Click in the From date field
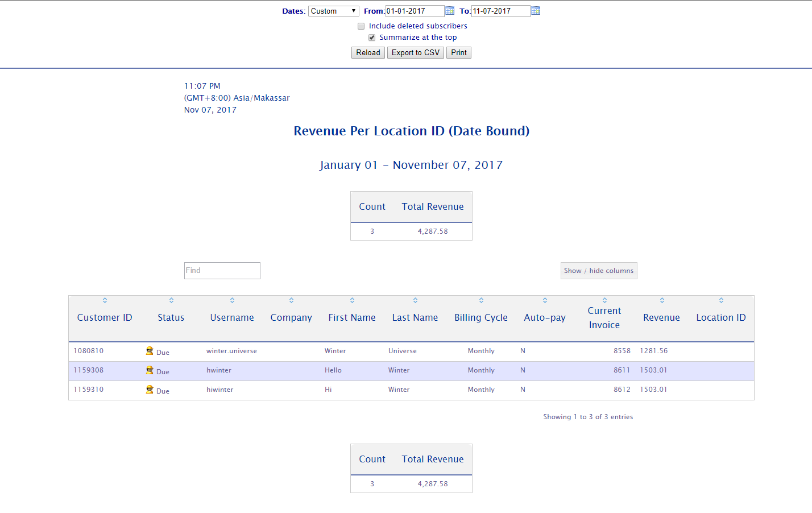 [x=415, y=11]
